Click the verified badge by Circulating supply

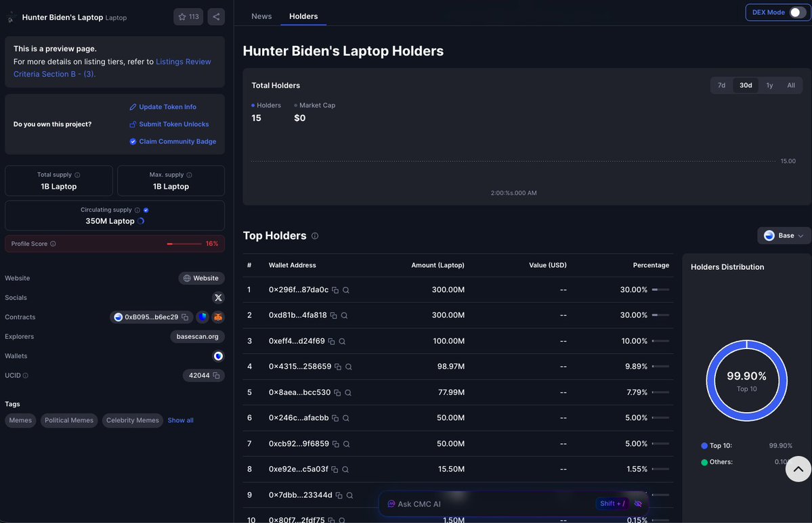146,210
